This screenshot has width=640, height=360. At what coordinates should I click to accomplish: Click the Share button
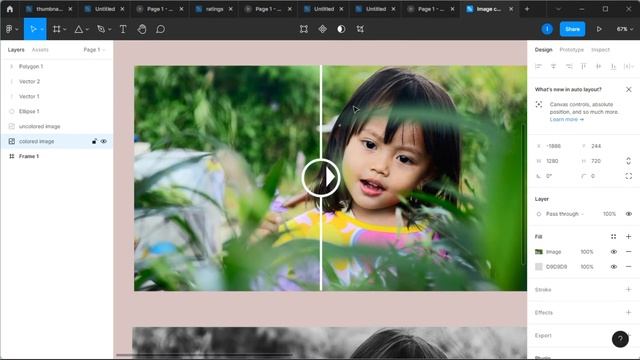tap(572, 29)
